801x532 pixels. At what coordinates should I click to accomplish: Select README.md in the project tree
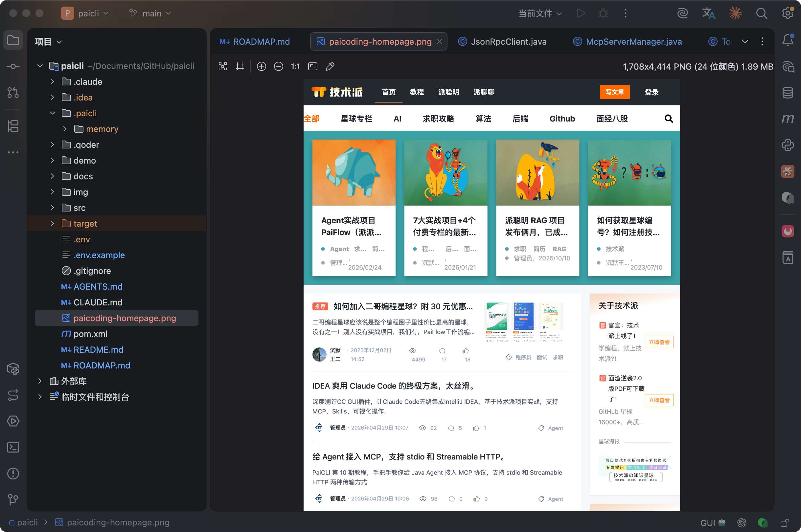tap(117, 349)
